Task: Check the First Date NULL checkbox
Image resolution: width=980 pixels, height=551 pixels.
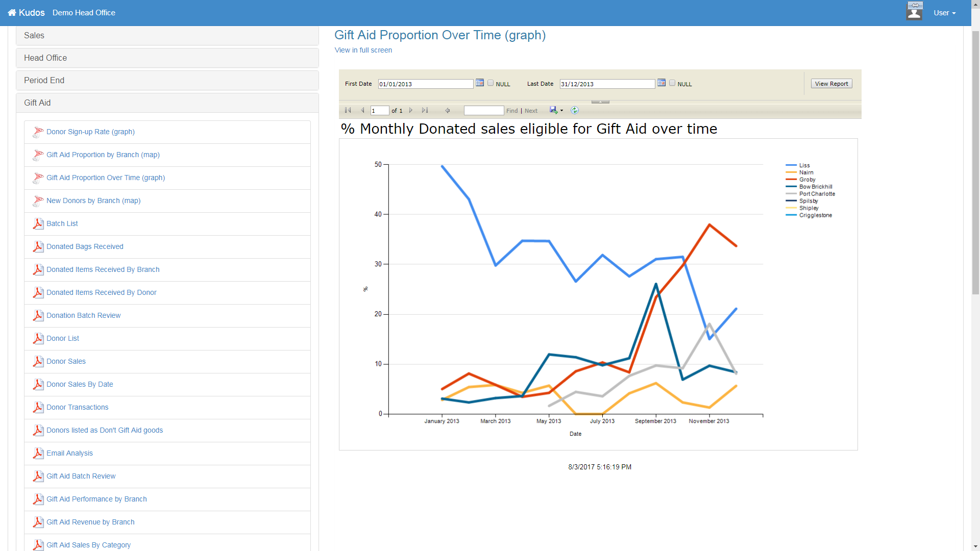Action: 491,83
